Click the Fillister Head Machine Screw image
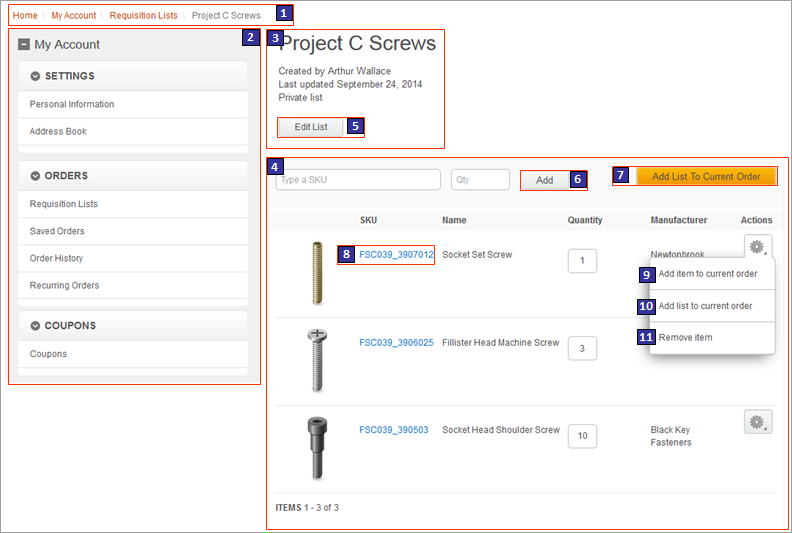 pos(317,360)
